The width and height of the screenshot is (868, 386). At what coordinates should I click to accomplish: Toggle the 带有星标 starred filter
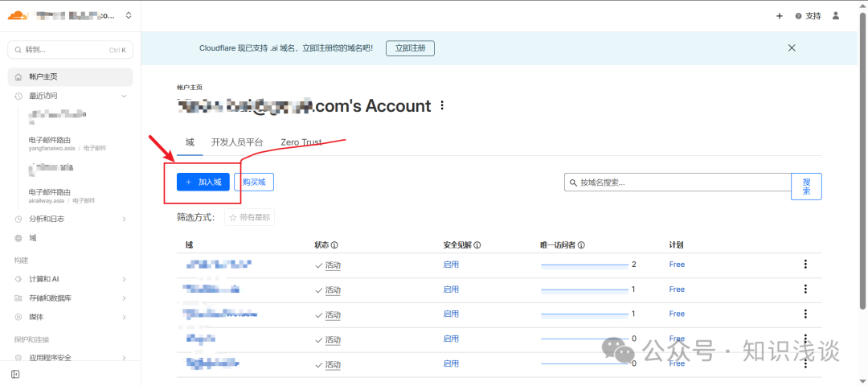(x=250, y=217)
